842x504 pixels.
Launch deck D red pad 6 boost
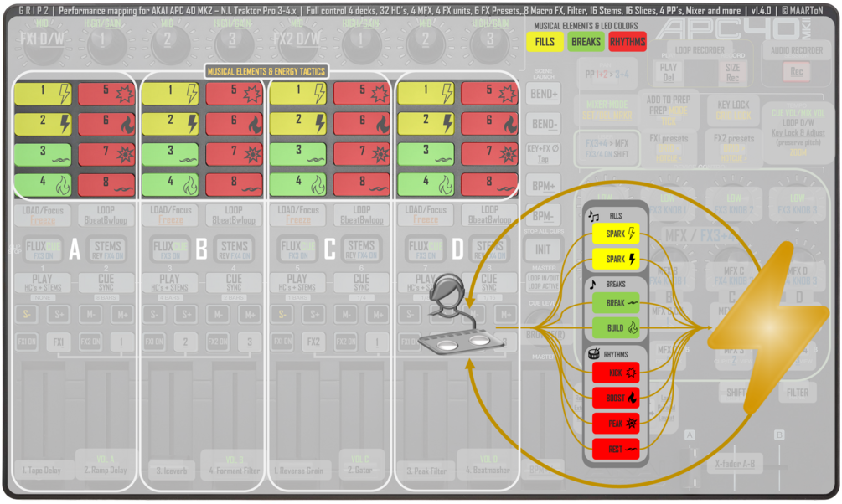pos(489,124)
